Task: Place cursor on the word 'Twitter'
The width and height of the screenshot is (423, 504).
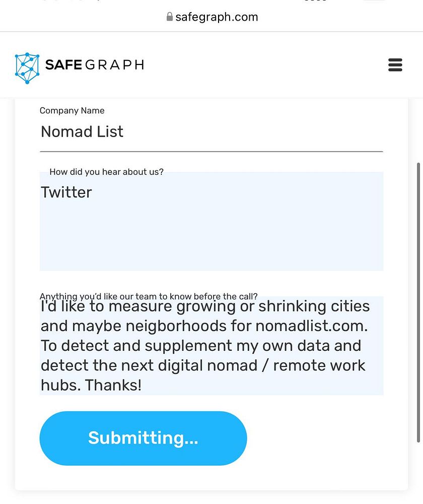Action: (66, 193)
